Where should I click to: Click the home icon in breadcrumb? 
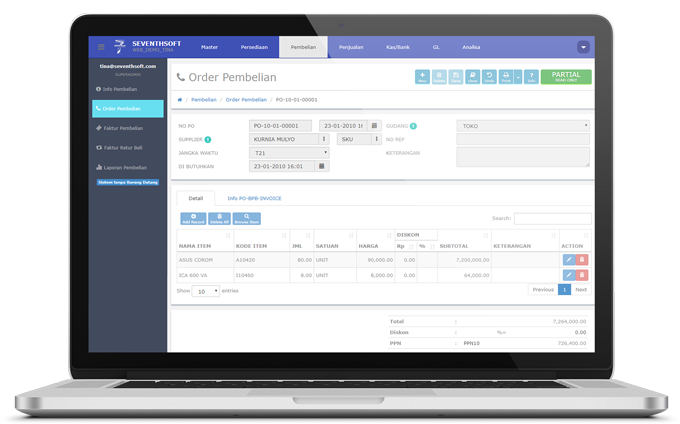click(180, 100)
